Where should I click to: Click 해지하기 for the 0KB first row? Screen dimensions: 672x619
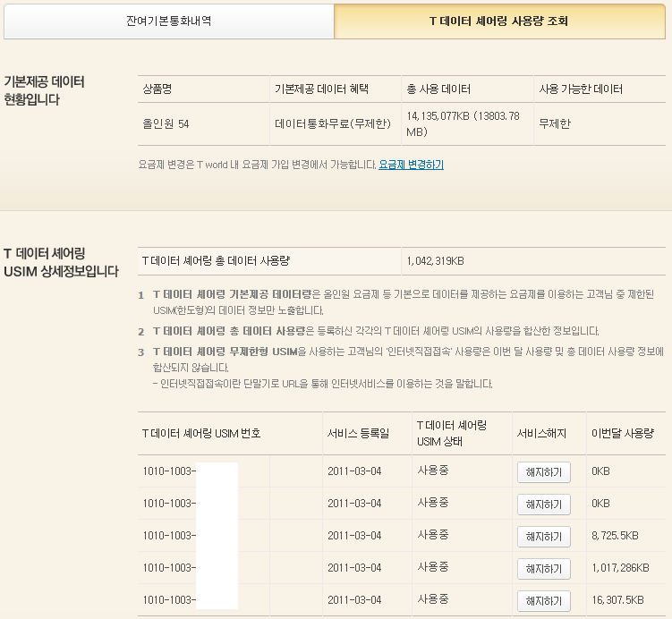coord(543,472)
